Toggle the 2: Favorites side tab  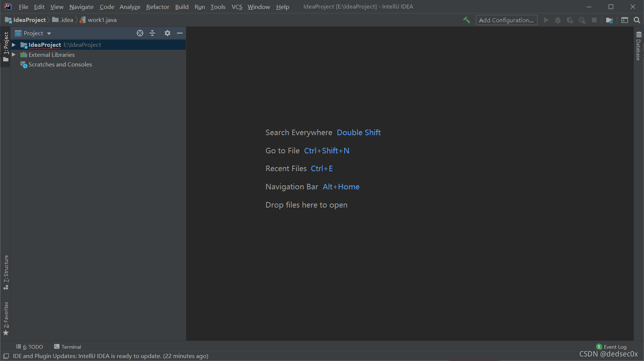(x=6, y=319)
